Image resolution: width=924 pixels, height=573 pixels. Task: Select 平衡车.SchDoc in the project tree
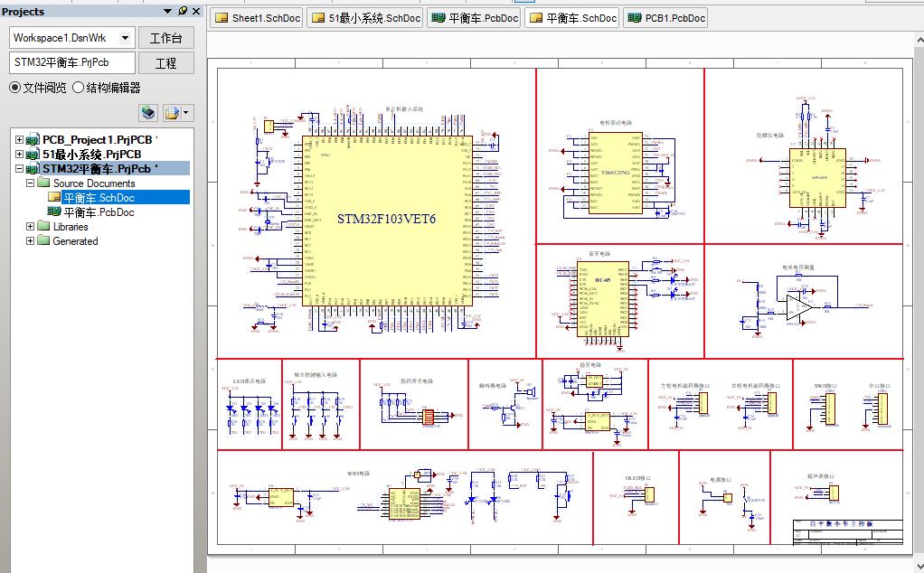99,198
